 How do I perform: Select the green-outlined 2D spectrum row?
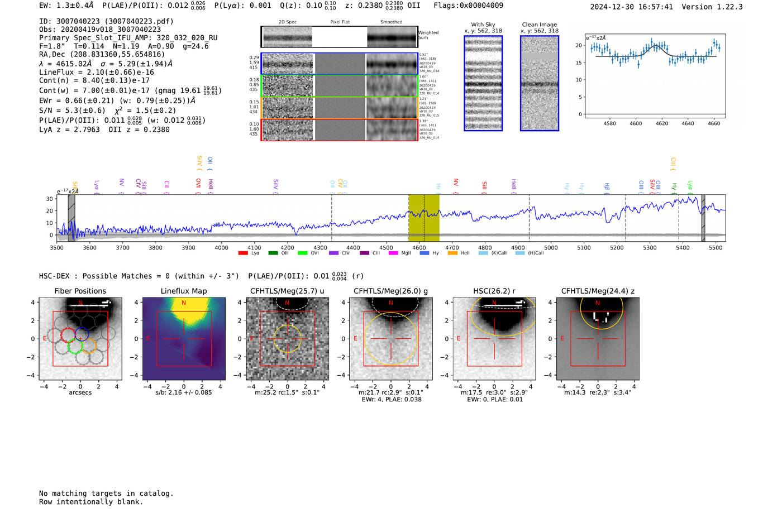pyautogui.click(x=340, y=86)
